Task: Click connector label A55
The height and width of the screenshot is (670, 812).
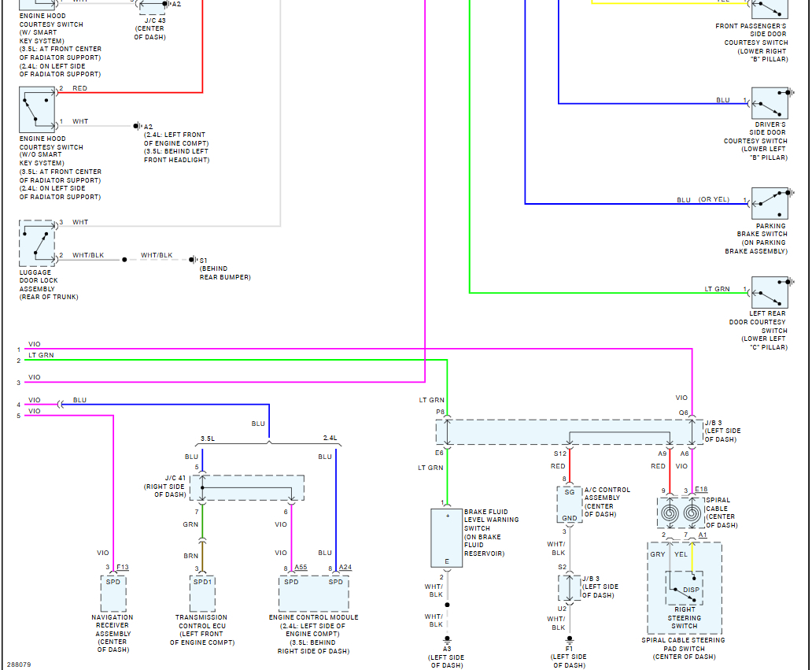Action: pos(301,567)
